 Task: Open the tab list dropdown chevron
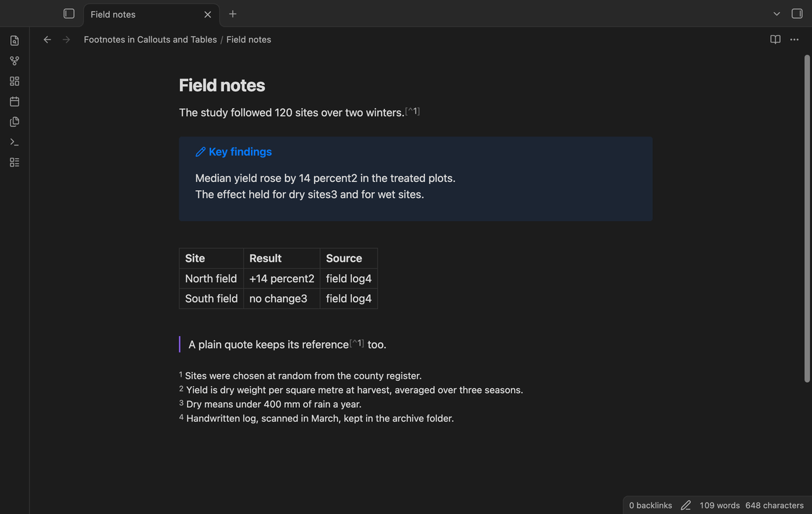pyautogui.click(x=777, y=14)
